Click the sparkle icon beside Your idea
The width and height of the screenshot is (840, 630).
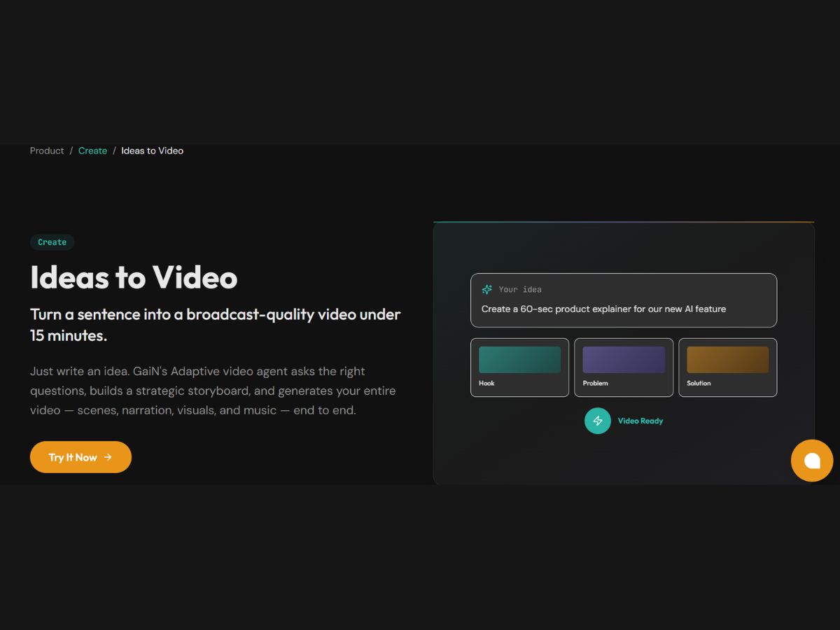(487, 289)
